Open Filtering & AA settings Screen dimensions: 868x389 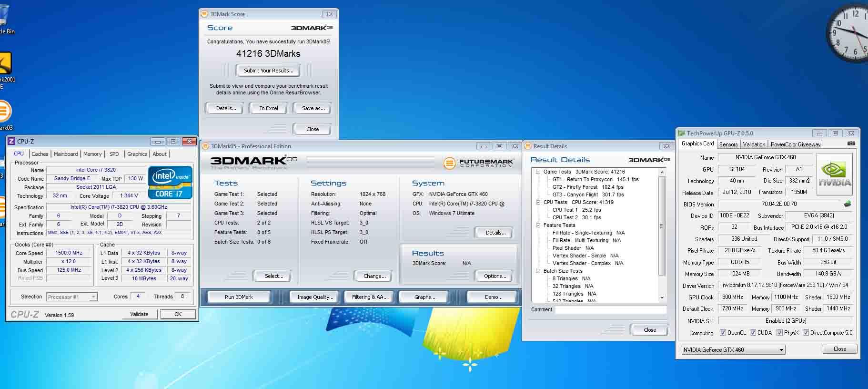[x=370, y=297]
